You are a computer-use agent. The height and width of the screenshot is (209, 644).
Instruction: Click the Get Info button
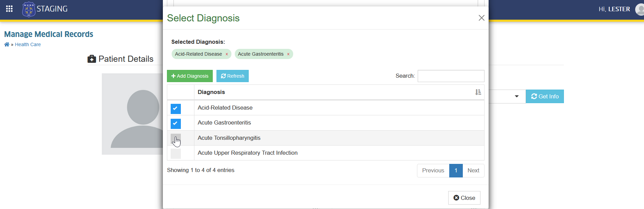click(x=545, y=96)
